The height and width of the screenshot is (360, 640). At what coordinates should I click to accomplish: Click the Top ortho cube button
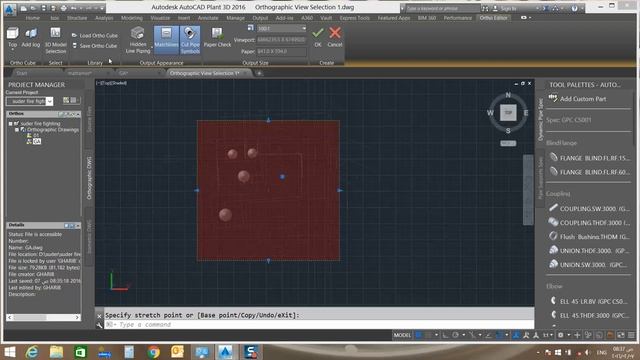[x=12, y=38]
